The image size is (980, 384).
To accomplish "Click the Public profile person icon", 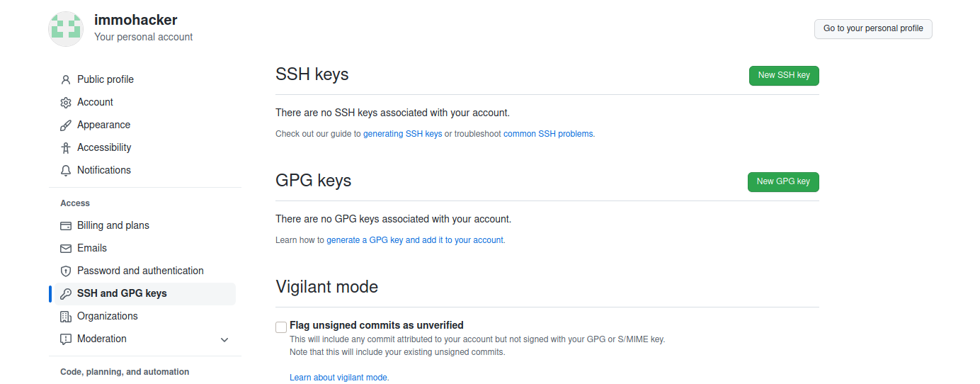I will click(x=66, y=79).
